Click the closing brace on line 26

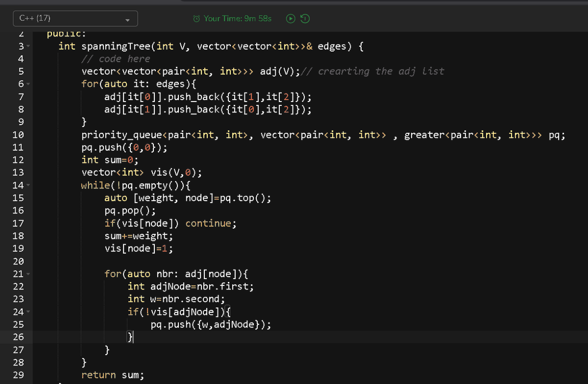tap(130, 337)
